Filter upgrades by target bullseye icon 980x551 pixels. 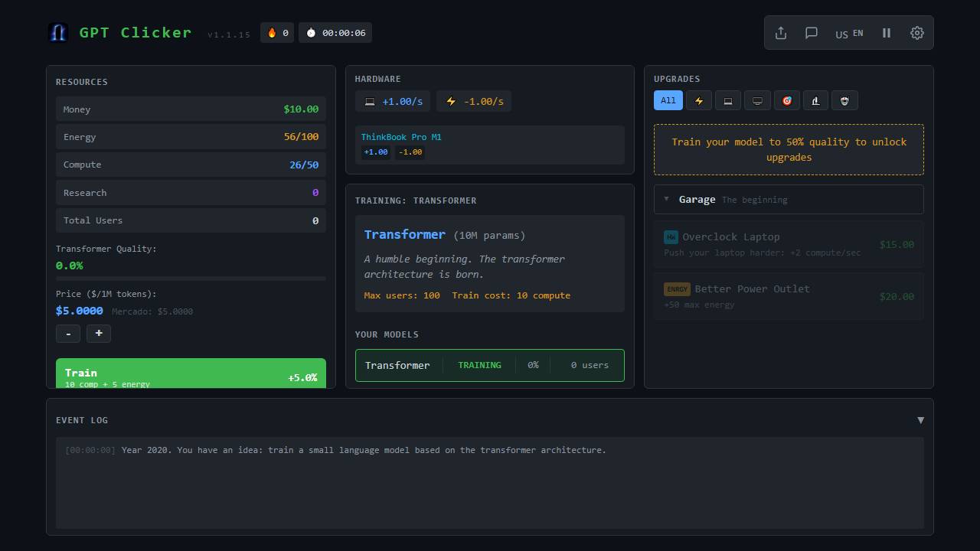coord(786,100)
